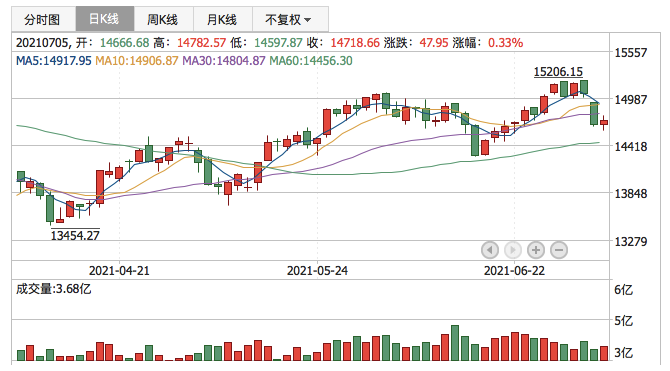
Task: Open the 周K线 weekly chart tab
Action: coord(164,19)
